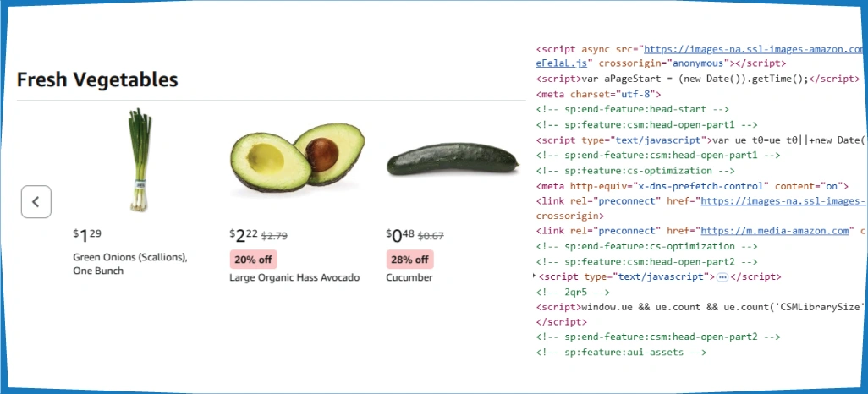Click the $0.48 cucumber price
The width and height of the screenshot is (868, 394).
pyautogui.click(x=400, y=234)
